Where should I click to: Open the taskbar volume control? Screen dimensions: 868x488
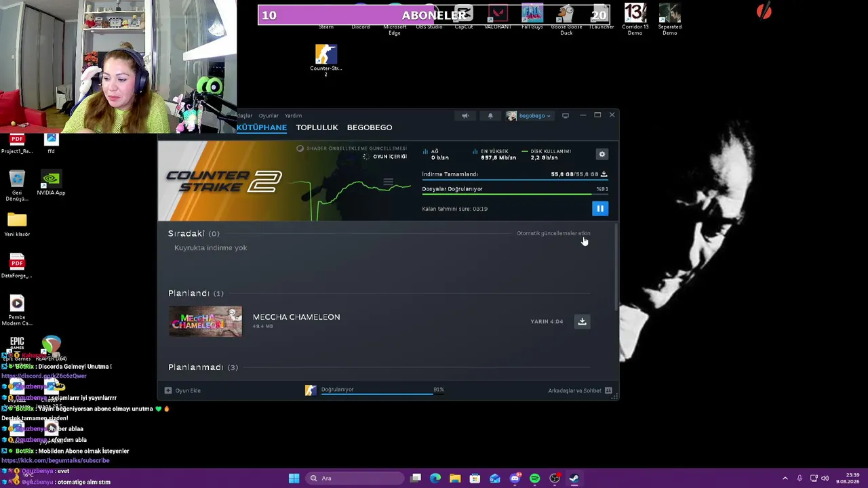click(x=825, y=479)
